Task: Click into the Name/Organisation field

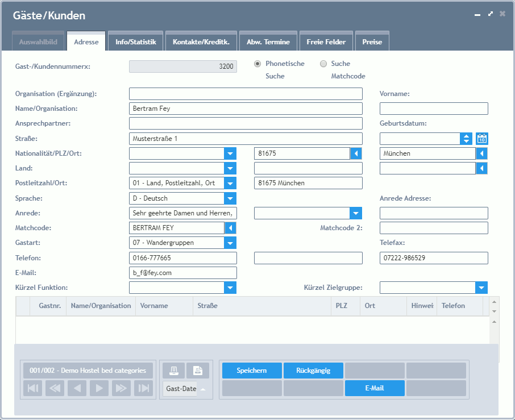Action: (246, 109)
